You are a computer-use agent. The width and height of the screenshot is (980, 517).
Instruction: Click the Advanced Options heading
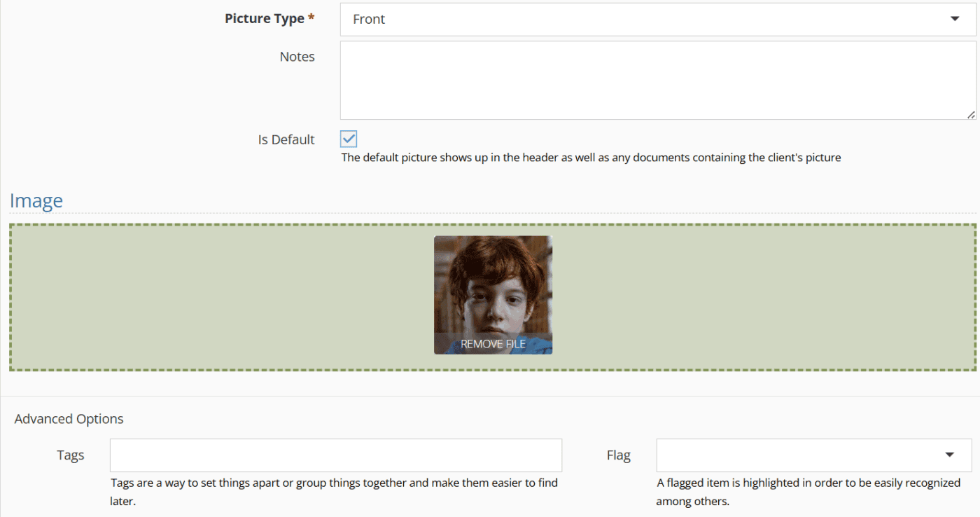[x=69, y=419]
